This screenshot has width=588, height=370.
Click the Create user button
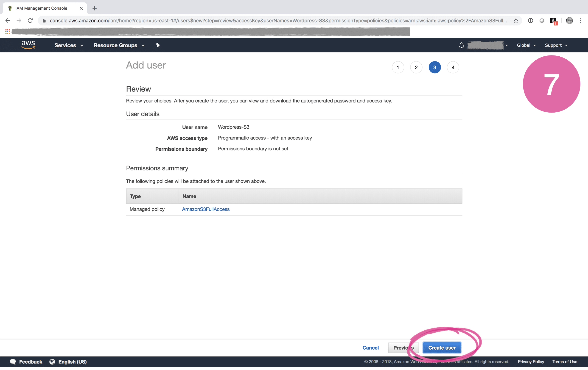click(442, 348)
